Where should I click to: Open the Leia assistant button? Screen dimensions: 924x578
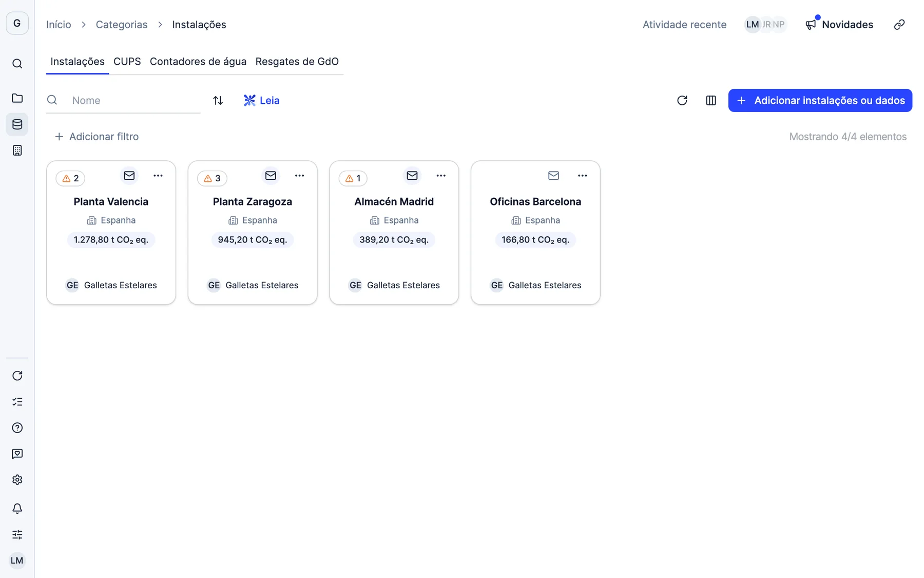click(x=261, y=100)
